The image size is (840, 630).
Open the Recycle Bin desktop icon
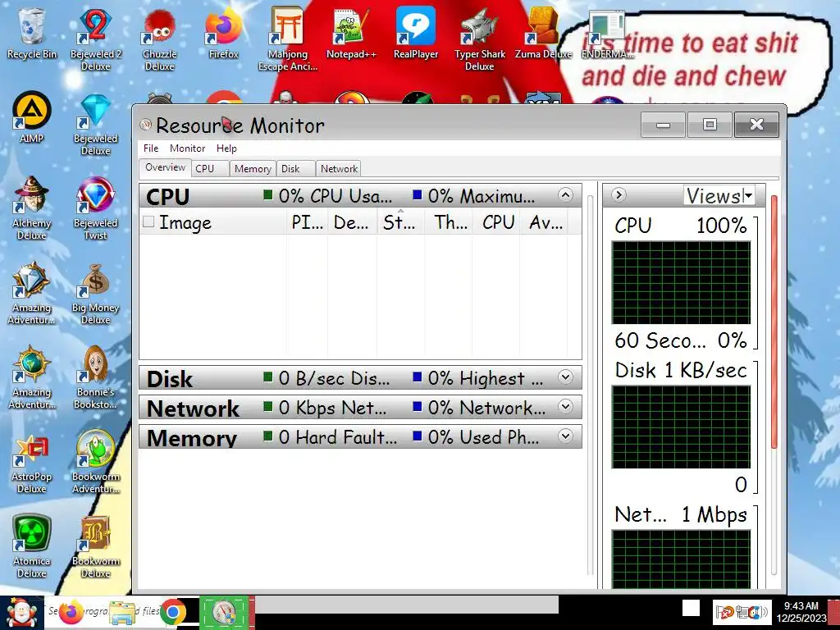[x=32, y=33]
